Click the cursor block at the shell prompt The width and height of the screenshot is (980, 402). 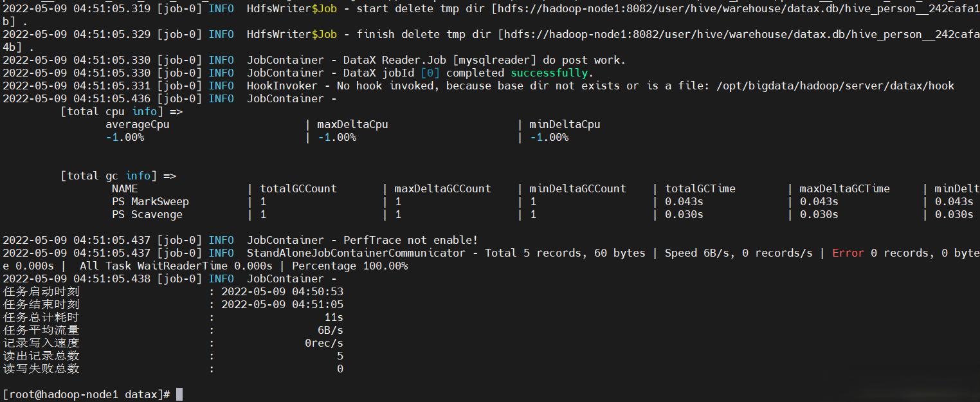click(x=179, y=394)
